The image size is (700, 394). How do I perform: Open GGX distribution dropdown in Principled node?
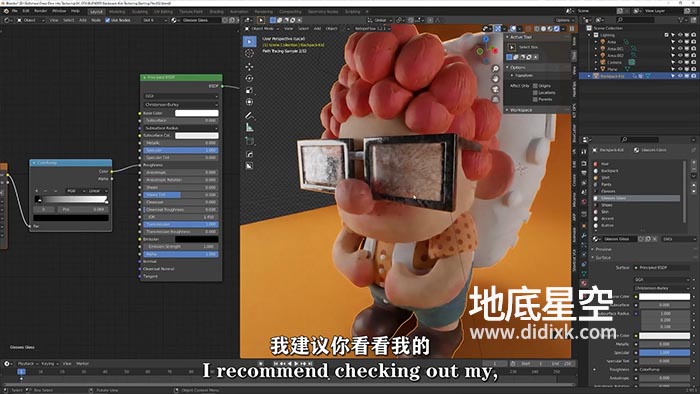(x=181, y=96)
